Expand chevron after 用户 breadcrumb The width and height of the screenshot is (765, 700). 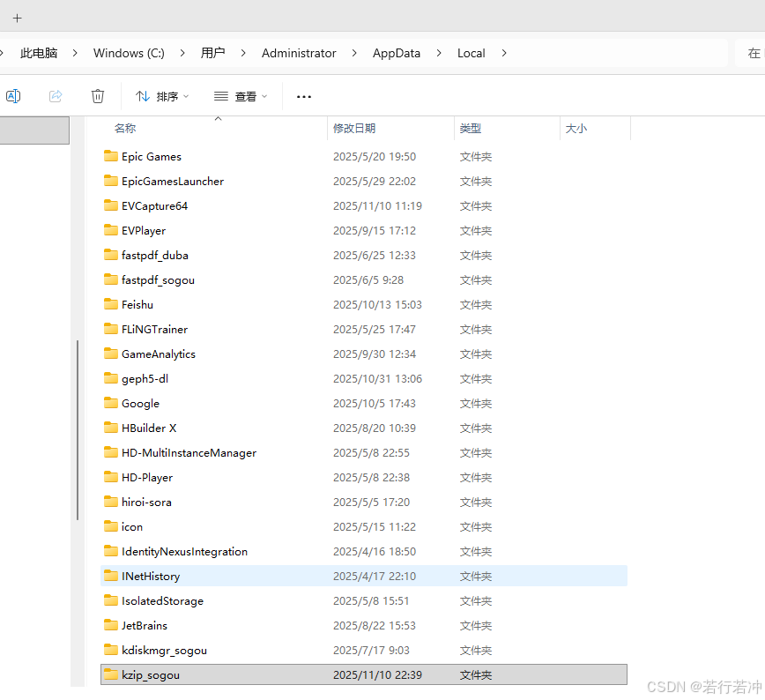click(243, 53)
